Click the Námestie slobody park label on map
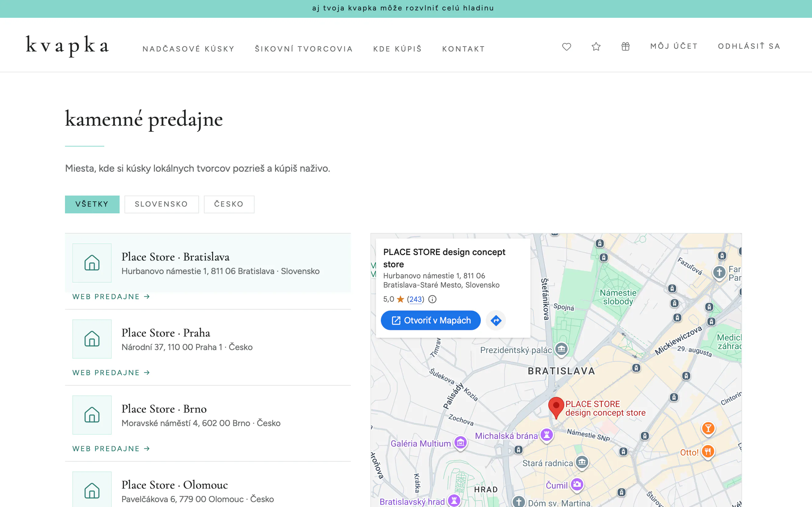The image size is (812, 507). tap(618, 297)
